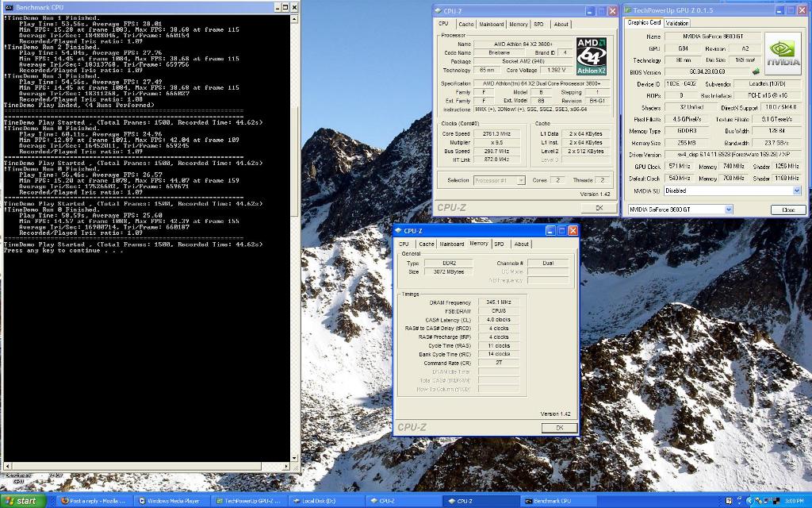Open the graphics card selector dropdown in GPU-Z
This screenshot has height=508, width=812.
[x=729, y=210]
